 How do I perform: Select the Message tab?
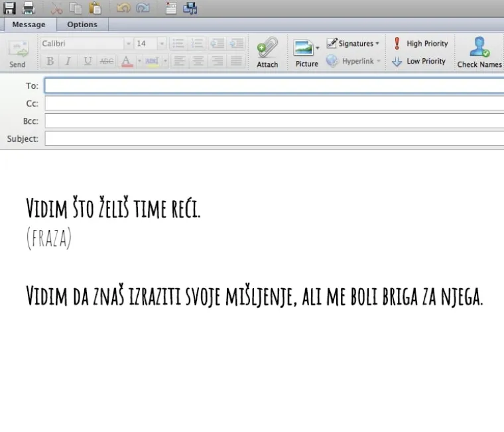[29, 25]
